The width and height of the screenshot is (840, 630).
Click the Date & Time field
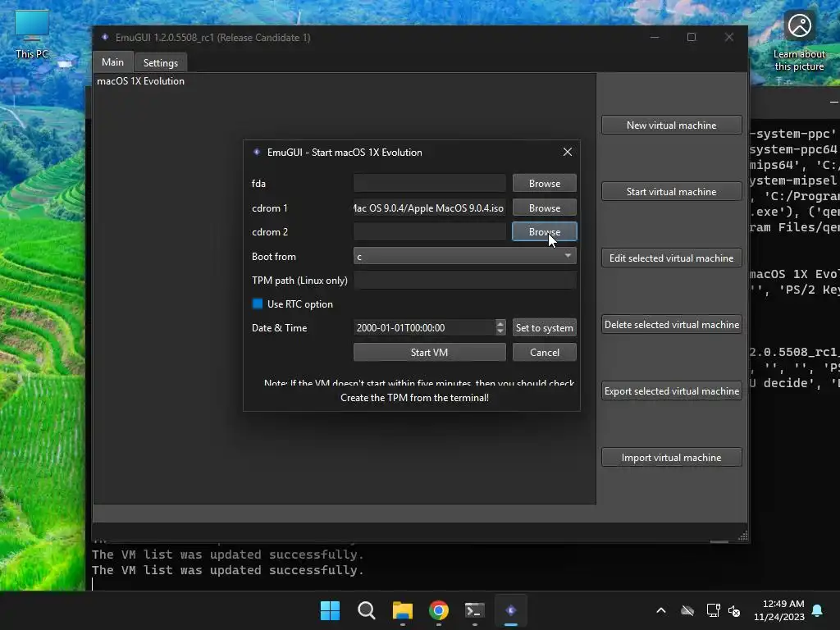(424, 327)
